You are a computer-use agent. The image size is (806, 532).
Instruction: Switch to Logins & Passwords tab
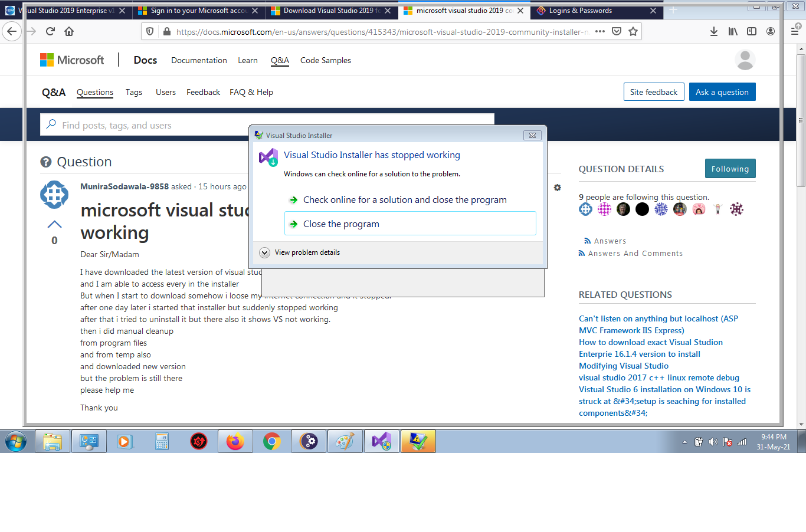(x=597, y=11)
